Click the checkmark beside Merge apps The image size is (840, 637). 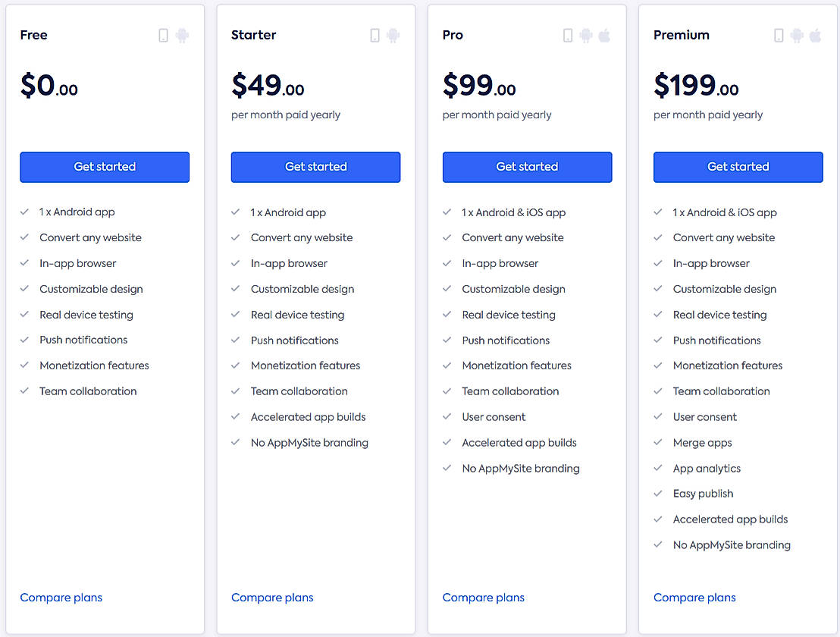click(x=658, y=443)
